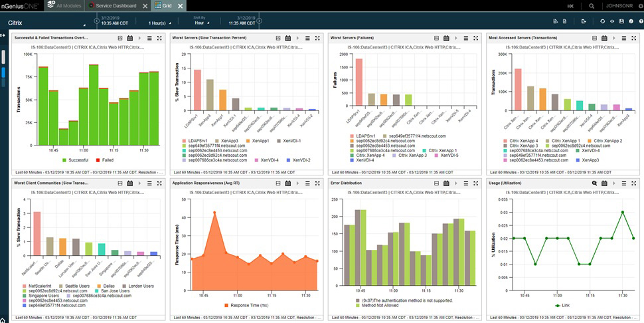
Task: Click the 11:35 AM CDT end time
Action: click(x=242, y=23)
